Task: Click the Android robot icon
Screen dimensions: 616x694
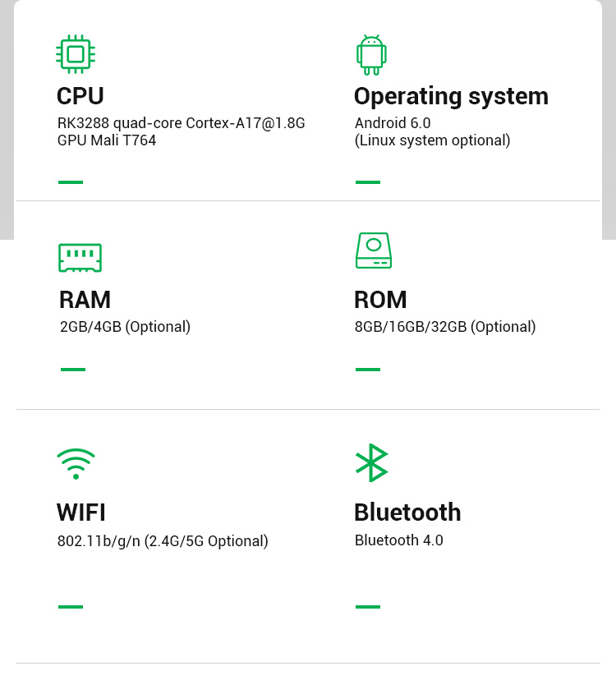Action: pos(371,55)
